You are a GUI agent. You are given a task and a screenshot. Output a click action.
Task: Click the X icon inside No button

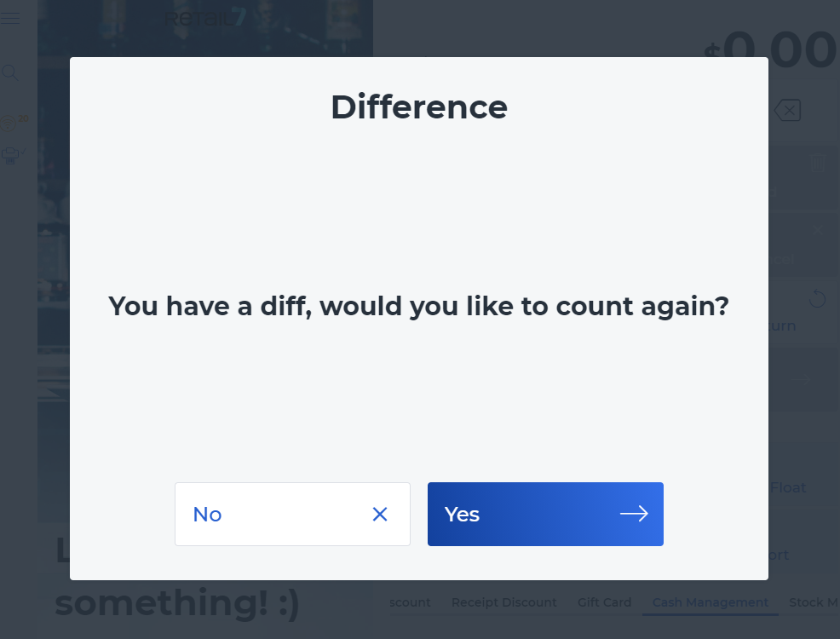pos(380,515)
